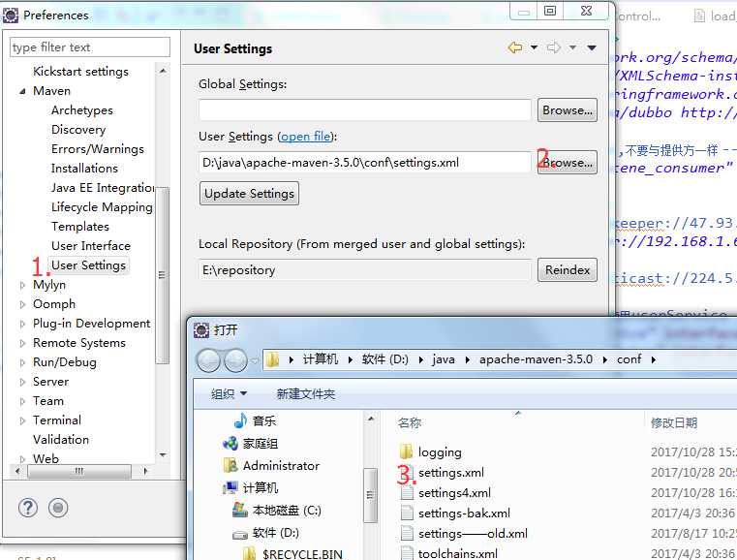Select the 音乐 music library icon

[240, 420]
